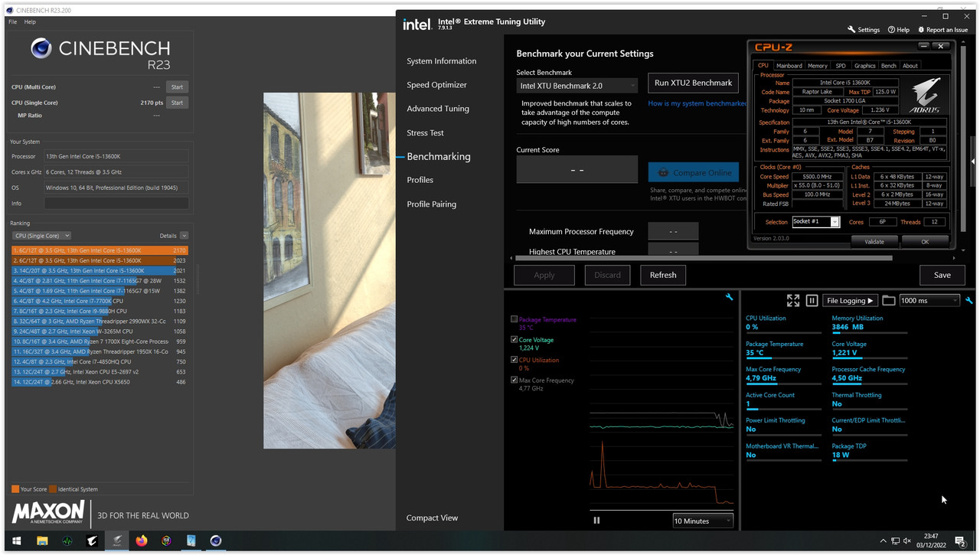Open Cinebench File menu

pyautogui.click(x=12, y=22)
